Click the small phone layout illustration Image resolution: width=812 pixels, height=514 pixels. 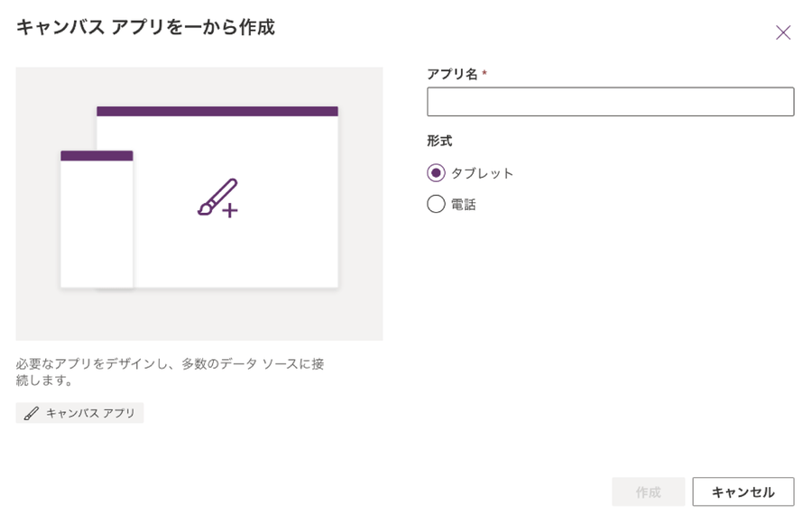(x=97, y=225)
